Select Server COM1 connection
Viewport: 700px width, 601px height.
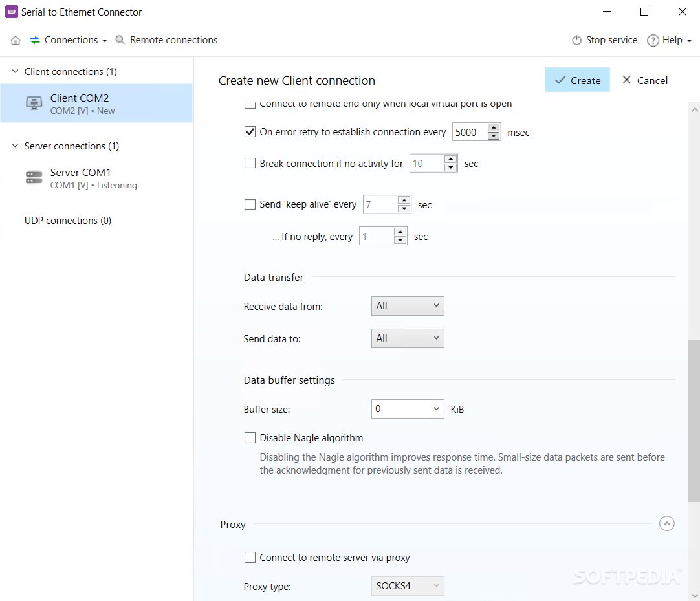[96, 178]
